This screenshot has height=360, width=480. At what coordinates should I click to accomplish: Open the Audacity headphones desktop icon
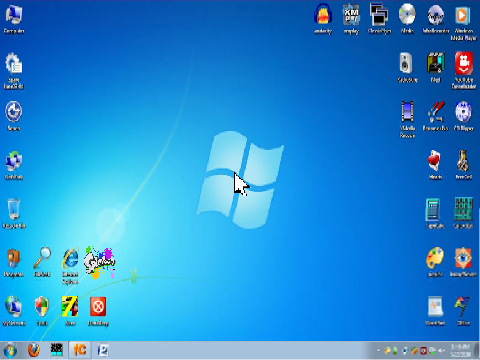tap(323, 19)
